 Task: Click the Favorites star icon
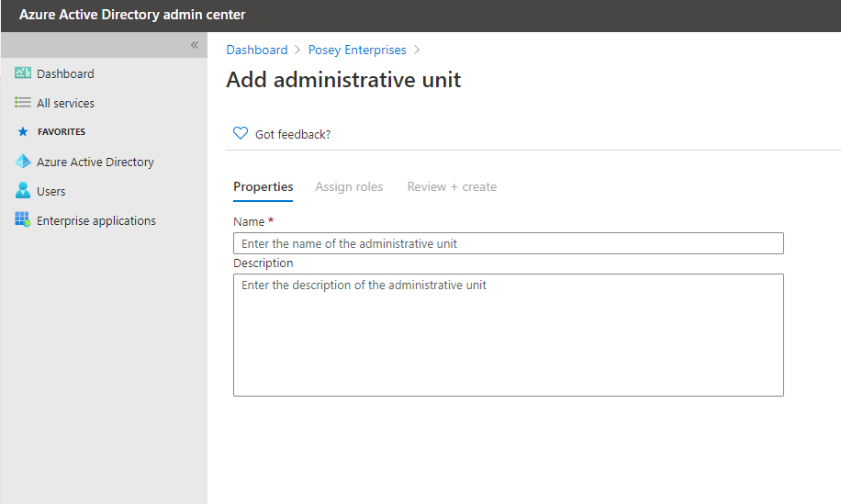pos(23,131)
